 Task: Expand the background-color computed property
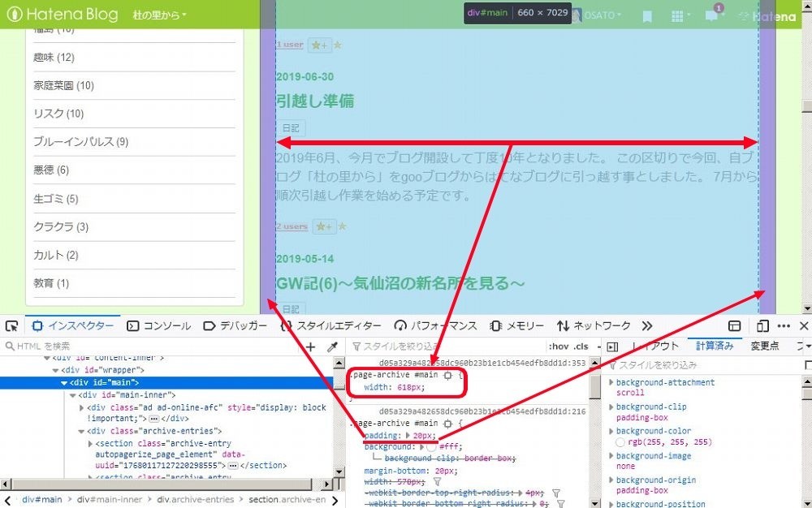611,431
